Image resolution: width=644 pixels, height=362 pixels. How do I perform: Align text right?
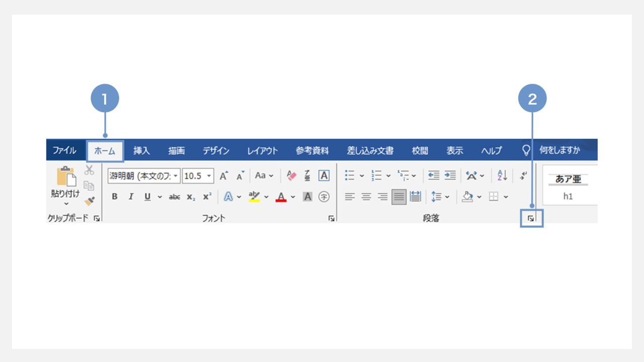pos(382,197)
